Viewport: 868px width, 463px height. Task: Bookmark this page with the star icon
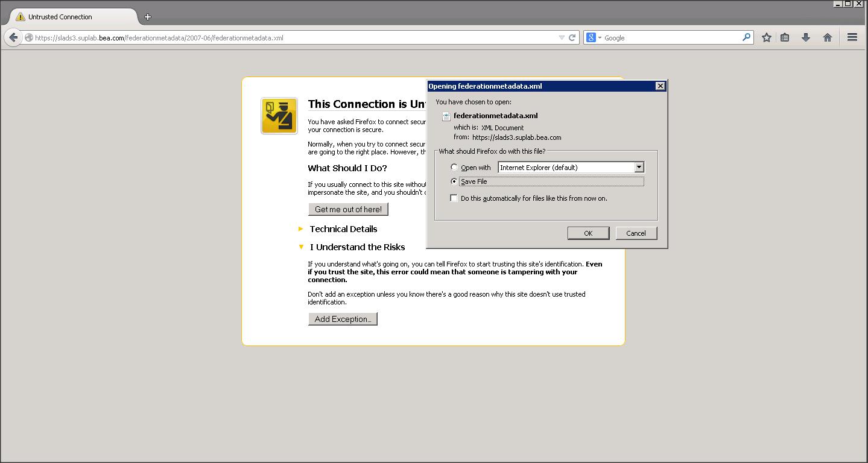[766, 37]
